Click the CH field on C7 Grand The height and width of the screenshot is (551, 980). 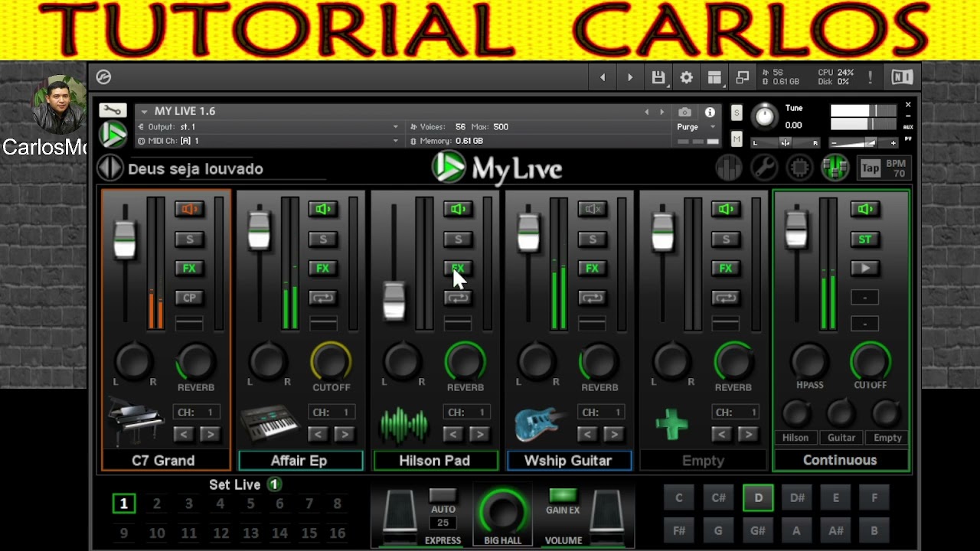tap(197, 412)
